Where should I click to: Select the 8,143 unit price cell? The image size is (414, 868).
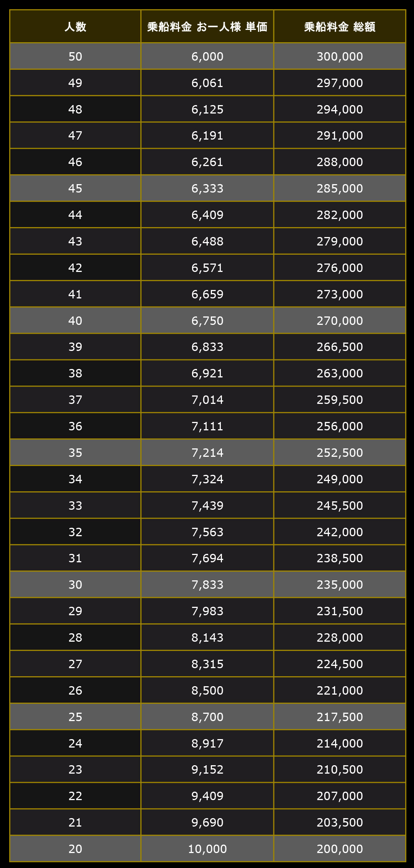pos(207,637)
